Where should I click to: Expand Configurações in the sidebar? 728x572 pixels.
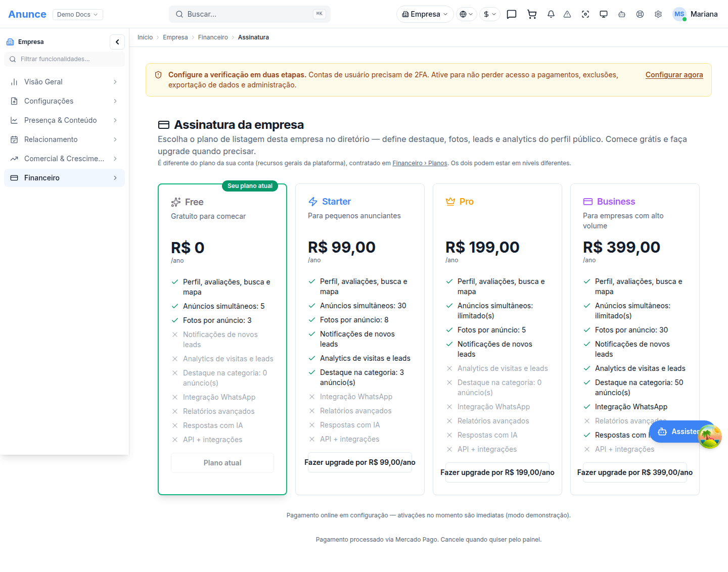point(64,101)
